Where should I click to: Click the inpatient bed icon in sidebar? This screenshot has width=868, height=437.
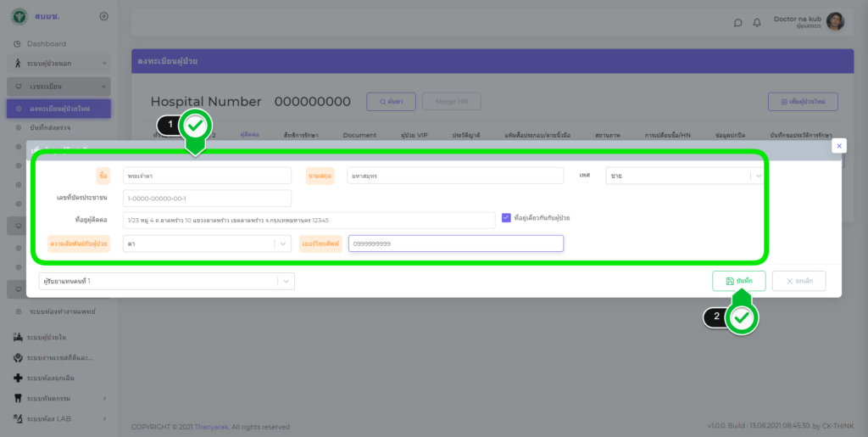pos(18,337)
